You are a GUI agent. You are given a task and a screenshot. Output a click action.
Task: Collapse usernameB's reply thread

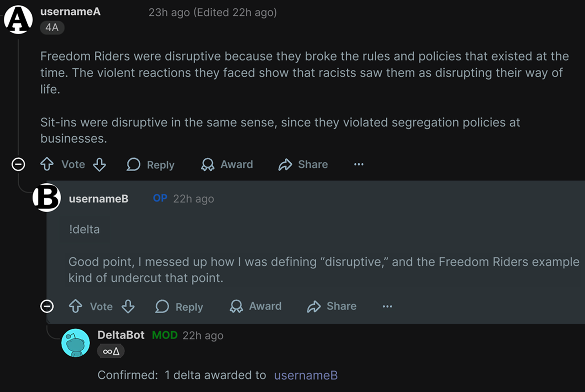tap(47, 307)
